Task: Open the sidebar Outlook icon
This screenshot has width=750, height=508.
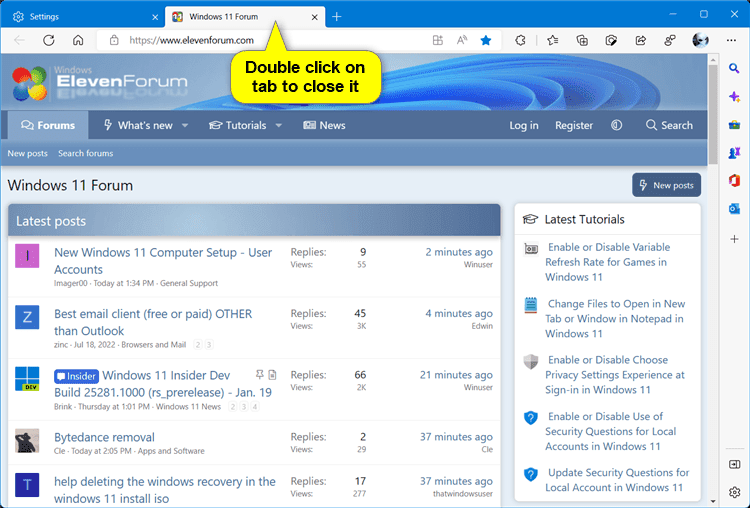Action: tap(734, 209)
